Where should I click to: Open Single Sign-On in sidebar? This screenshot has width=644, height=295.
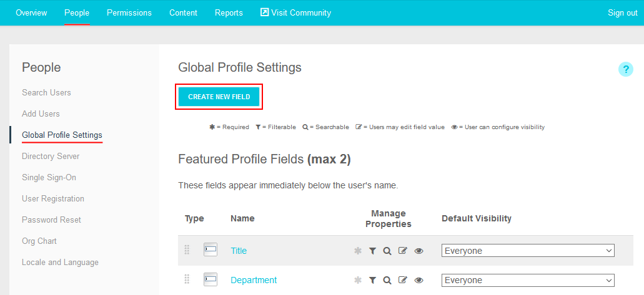(49, 178)
